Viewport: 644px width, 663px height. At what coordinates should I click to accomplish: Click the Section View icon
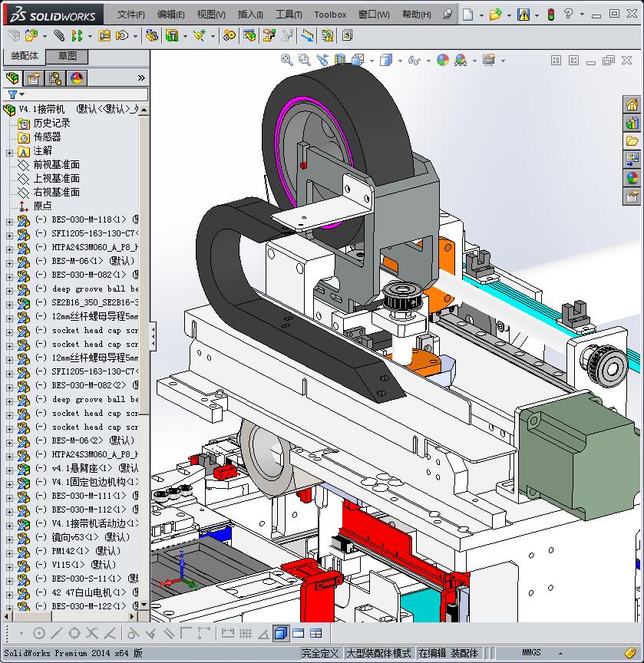click(x=339, y=60)
